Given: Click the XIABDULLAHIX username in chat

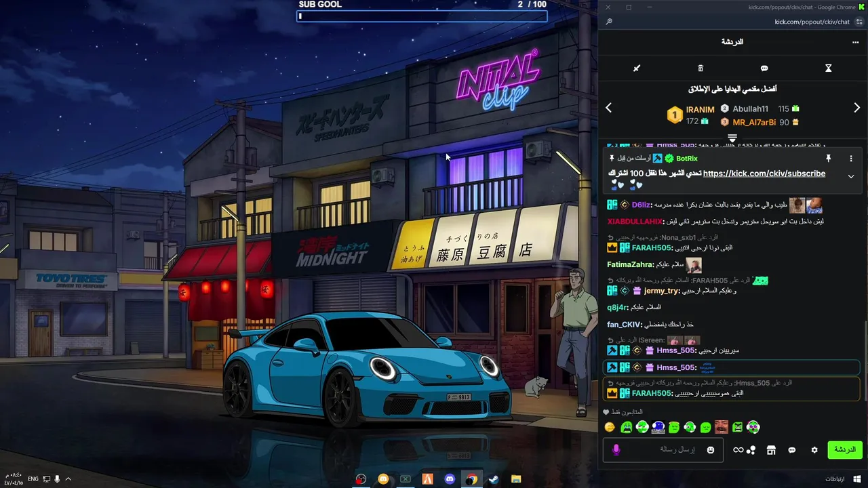Looking at the screenshot, I should point(635,222).
